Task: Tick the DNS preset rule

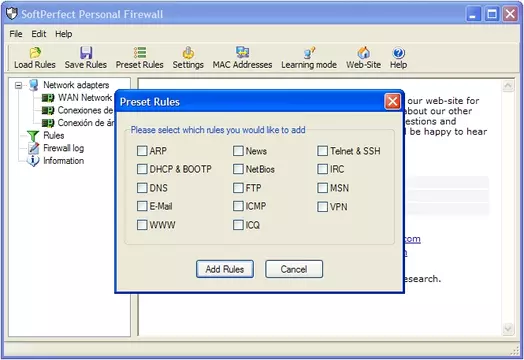Action: 142,188
